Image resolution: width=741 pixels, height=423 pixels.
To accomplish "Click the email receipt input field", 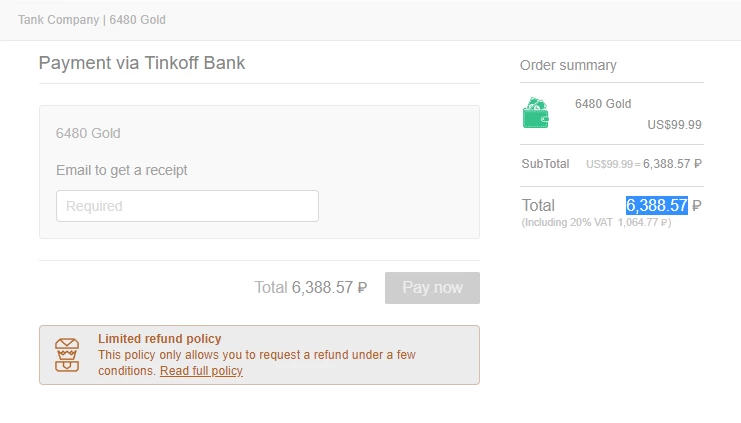I will pos(187,206).
